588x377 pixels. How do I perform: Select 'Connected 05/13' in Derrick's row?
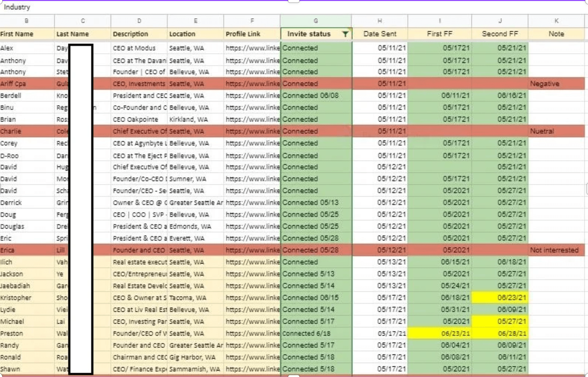(316, 203)
